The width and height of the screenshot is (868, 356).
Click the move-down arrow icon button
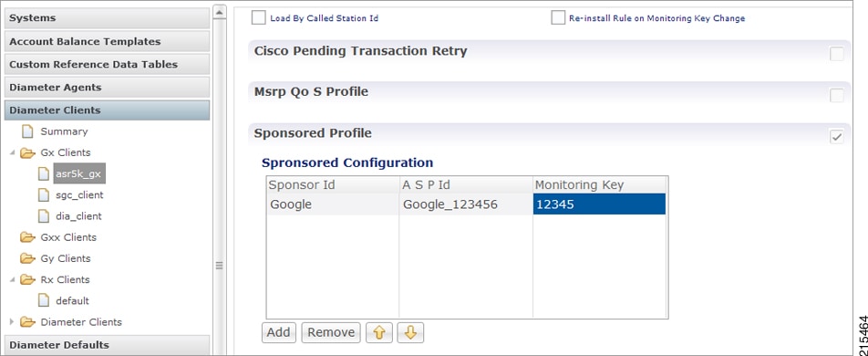410,332
